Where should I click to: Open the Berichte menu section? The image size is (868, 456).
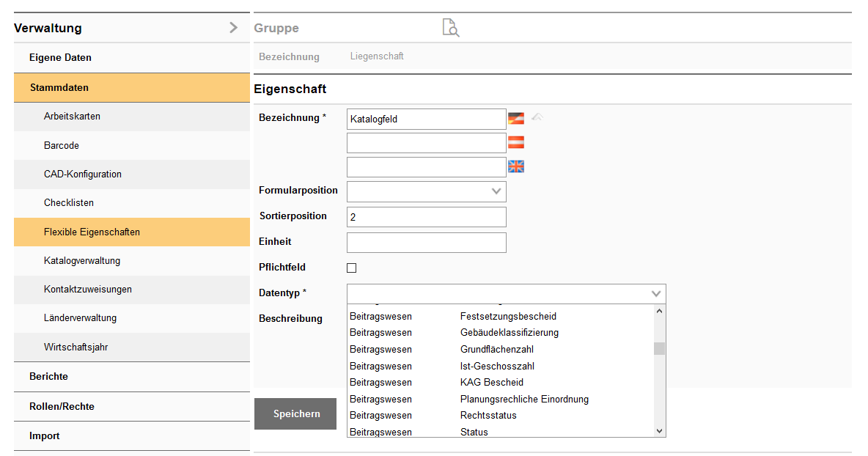[48, 377]
